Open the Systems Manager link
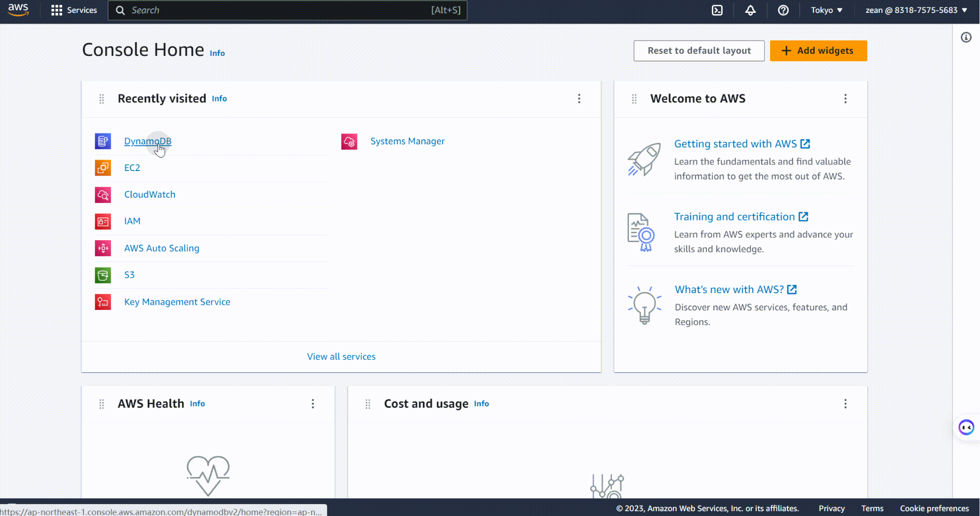This screenshot has height=516, width=980. (x=408, y=141)
